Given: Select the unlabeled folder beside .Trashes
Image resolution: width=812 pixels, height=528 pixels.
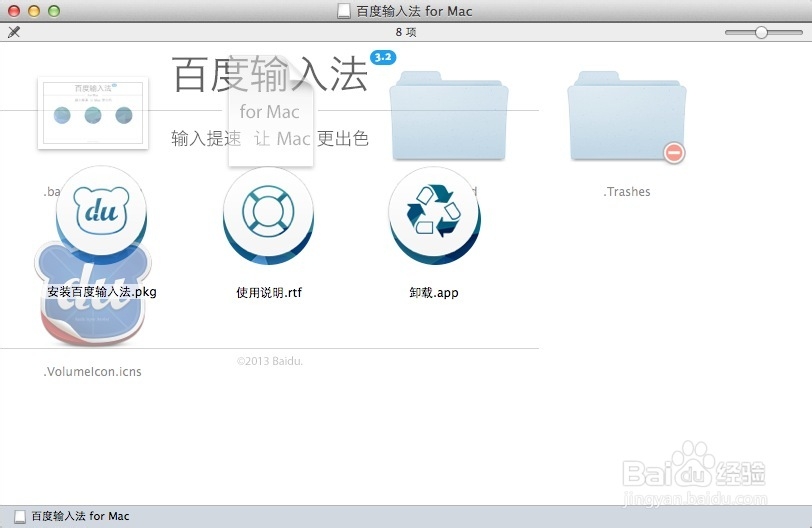Looking at the screenshot, I should (x=448, y=116).
